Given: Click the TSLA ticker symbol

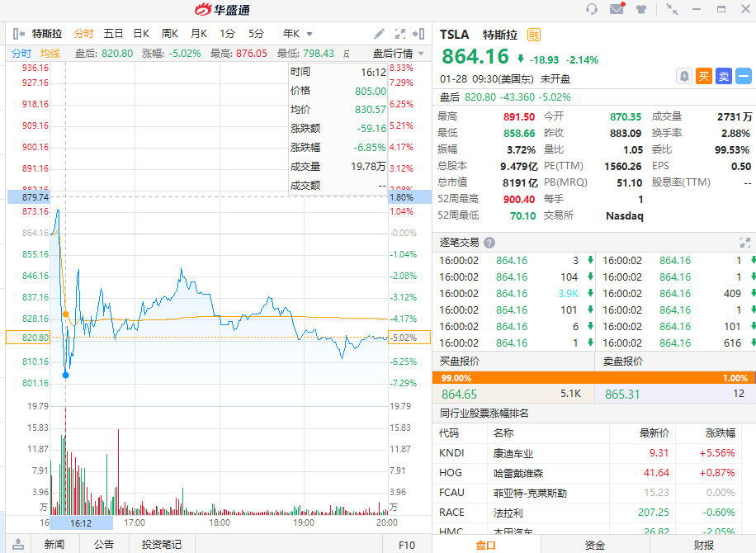Looking at the screenshot, I should point(454,35).
